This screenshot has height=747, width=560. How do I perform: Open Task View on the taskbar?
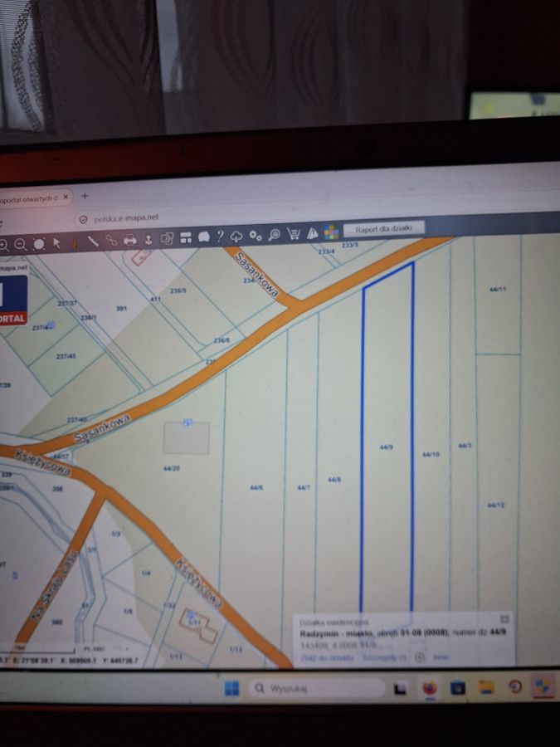click(401, 688)
